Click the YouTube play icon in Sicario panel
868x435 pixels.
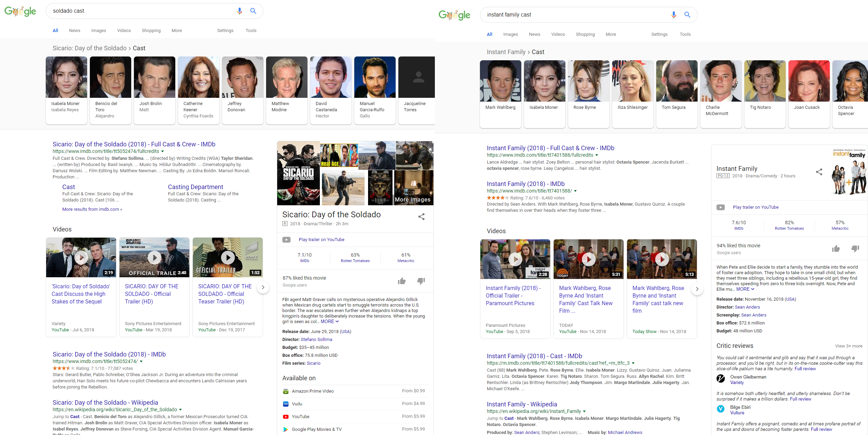tap(286, 240)
